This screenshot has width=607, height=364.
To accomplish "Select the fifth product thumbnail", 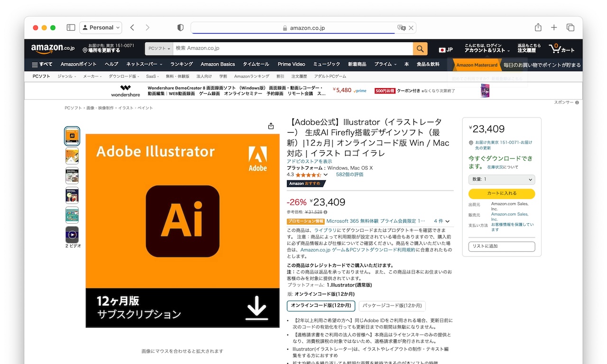I will click(x=72, y=215).
